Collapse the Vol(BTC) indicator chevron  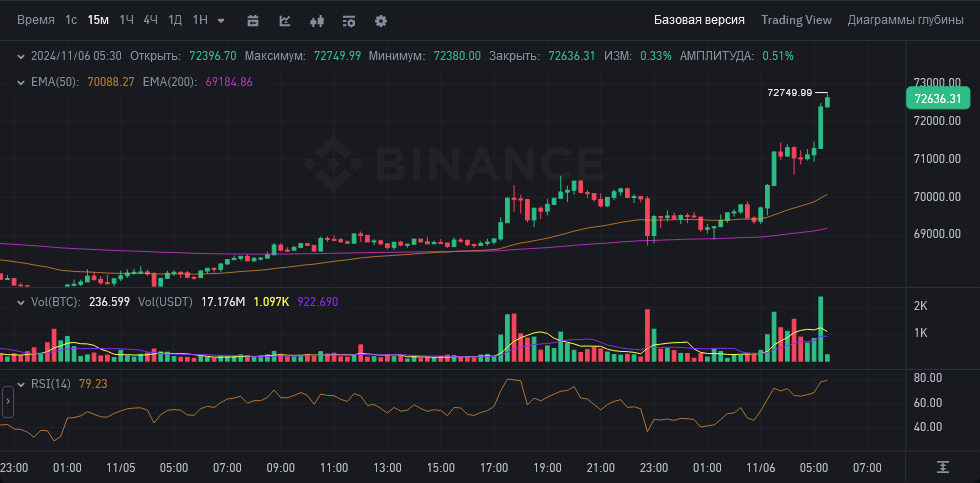point(22,302)
